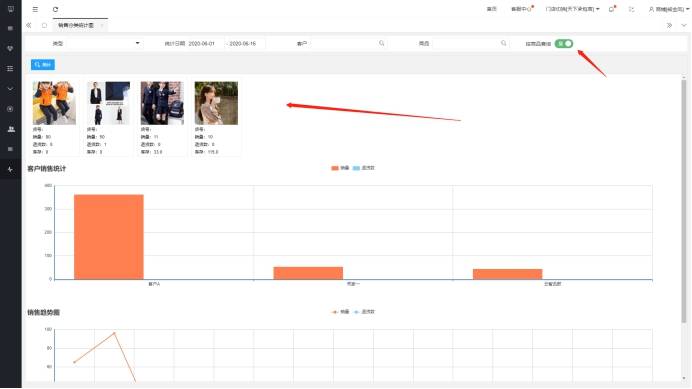
Task: Click the peak point of the sales trend line
Action: coord(114,333)
